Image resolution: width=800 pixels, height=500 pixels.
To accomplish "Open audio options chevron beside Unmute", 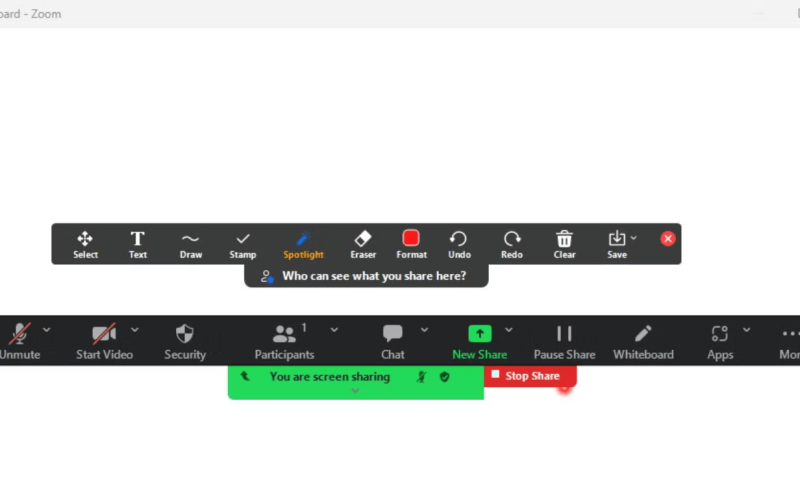I will pyautogui.click(x=46, y=330).
